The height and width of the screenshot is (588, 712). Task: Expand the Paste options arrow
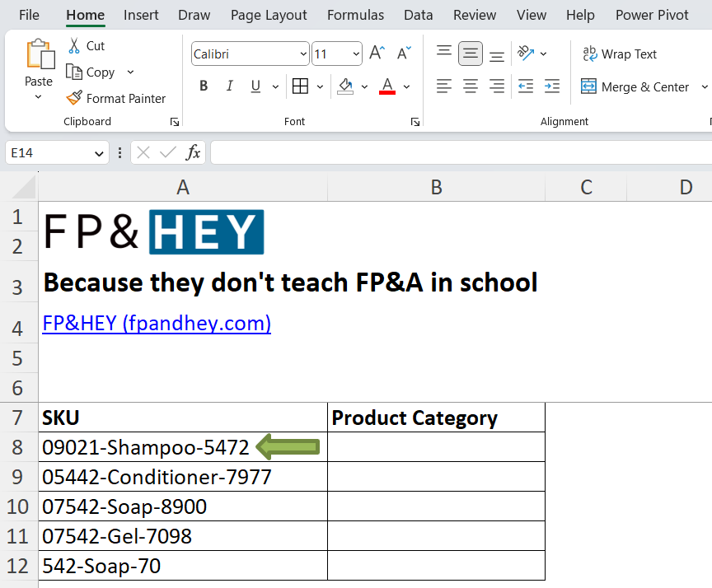[39, 96]
